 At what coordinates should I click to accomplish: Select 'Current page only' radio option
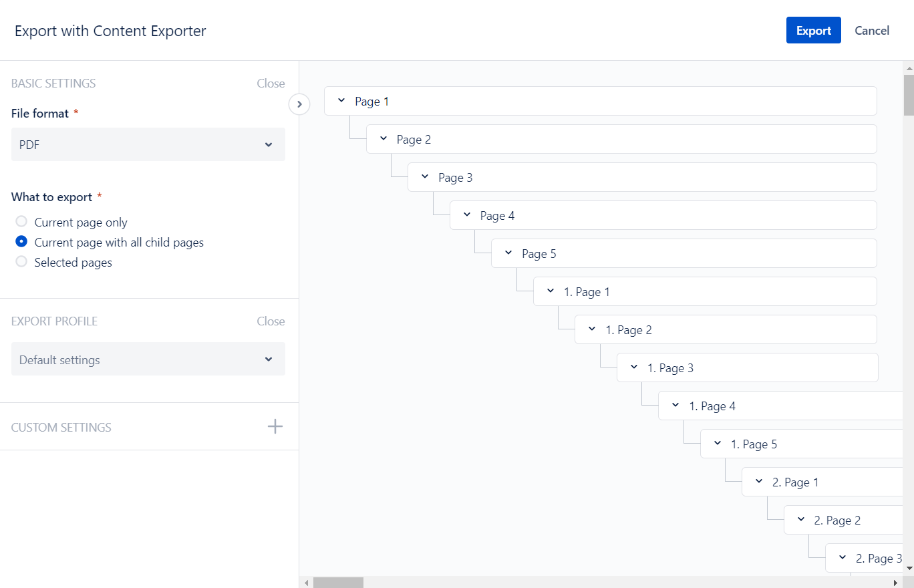click(21, 222)
